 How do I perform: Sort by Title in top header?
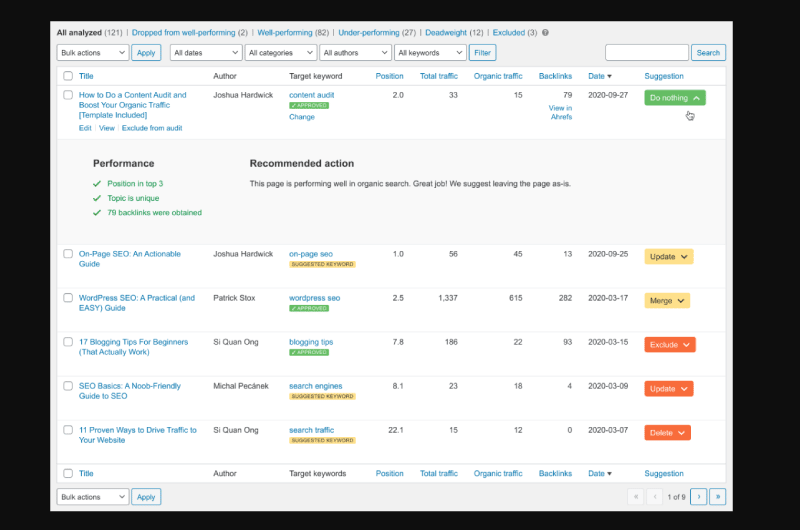point(86,76)
